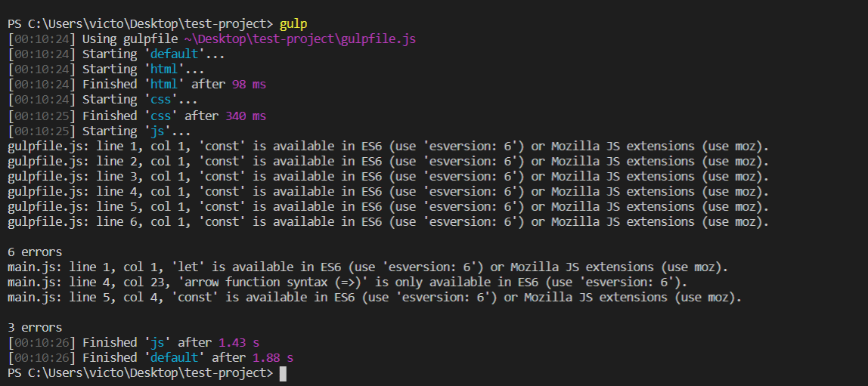
Task: Click the 'html' task name in Finished line
Action: tap(164, 85)
